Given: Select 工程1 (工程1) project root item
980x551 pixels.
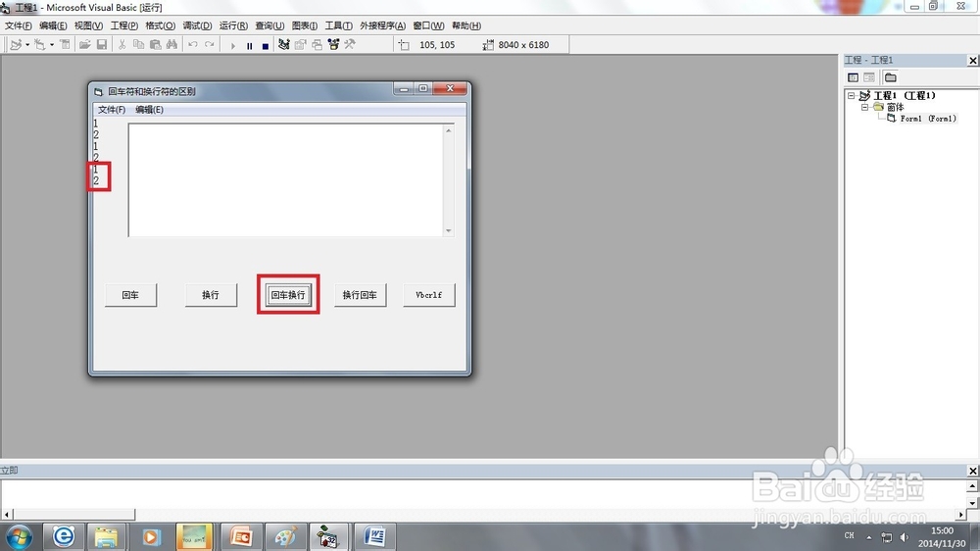Looking at the screenshot, I should pyautogui.click(x=904, y=96).
